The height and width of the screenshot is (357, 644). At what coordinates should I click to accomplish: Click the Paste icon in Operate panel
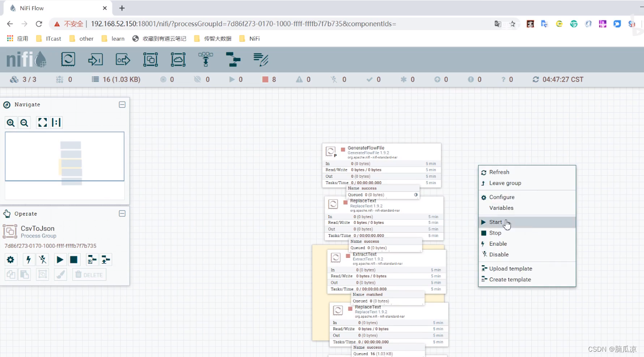coord(24,275)
